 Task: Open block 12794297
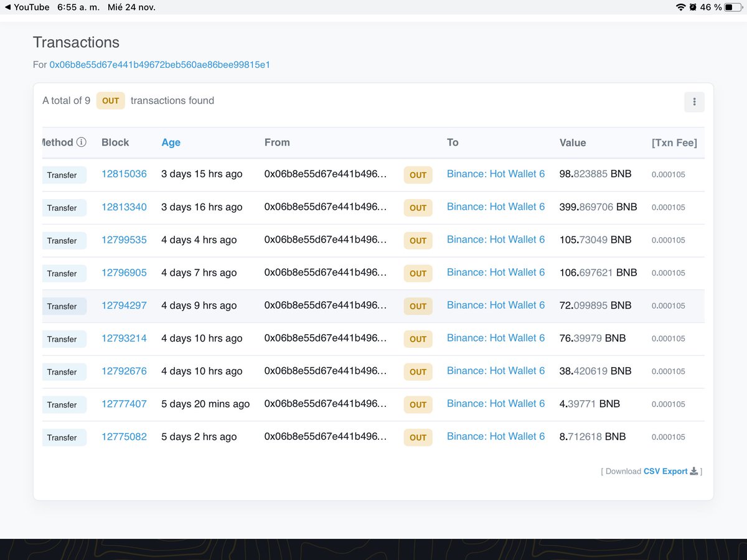124,306
